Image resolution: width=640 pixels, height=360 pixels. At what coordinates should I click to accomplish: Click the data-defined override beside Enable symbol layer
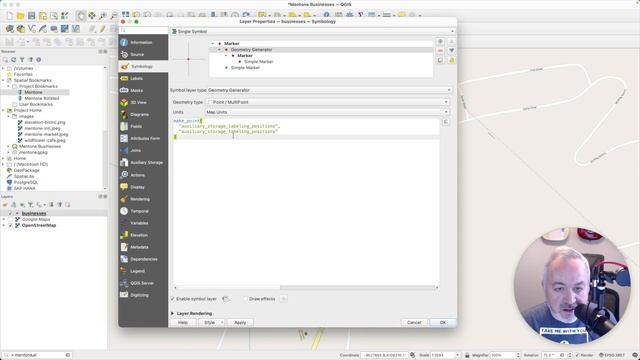point(225,299)
